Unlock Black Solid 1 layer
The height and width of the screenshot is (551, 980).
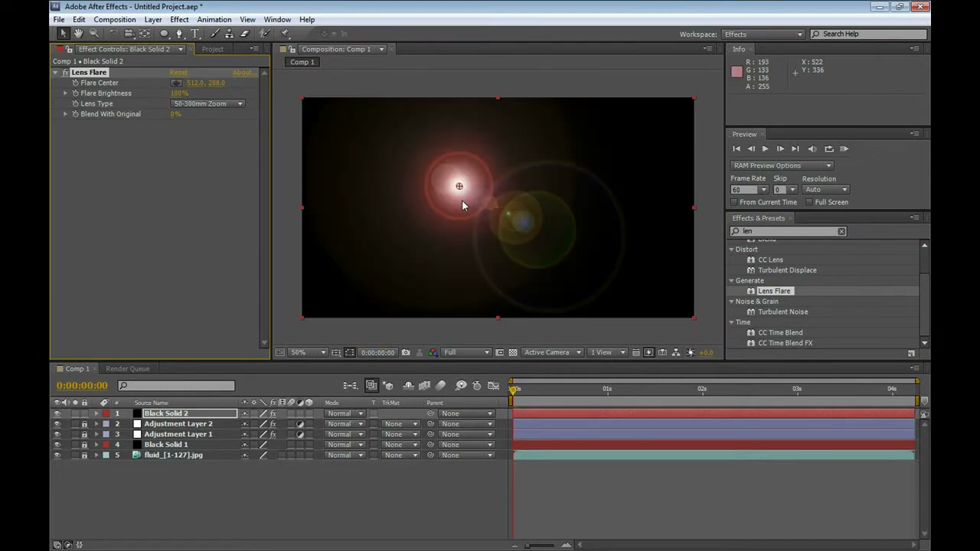click(x=84, y=445)
